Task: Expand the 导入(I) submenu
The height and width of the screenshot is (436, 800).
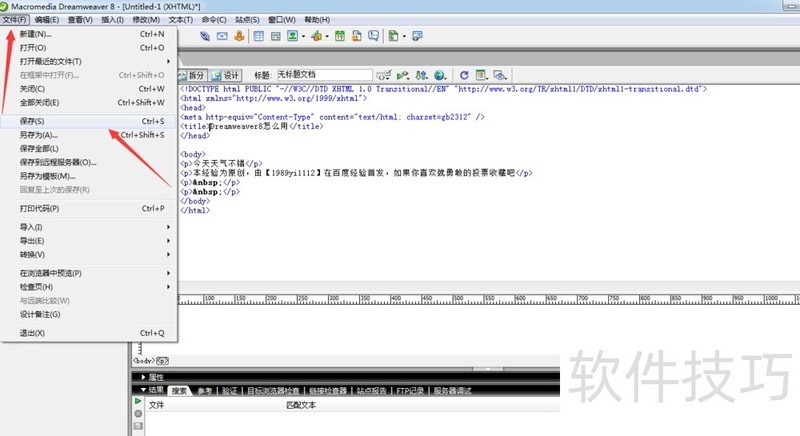Action: (x=89, y=227)
